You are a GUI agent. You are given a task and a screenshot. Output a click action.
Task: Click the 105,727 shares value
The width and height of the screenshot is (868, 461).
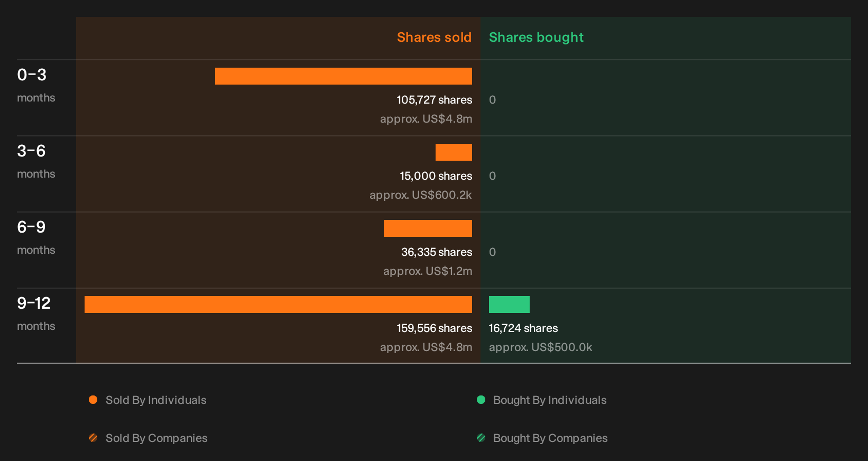pos(435,100)
